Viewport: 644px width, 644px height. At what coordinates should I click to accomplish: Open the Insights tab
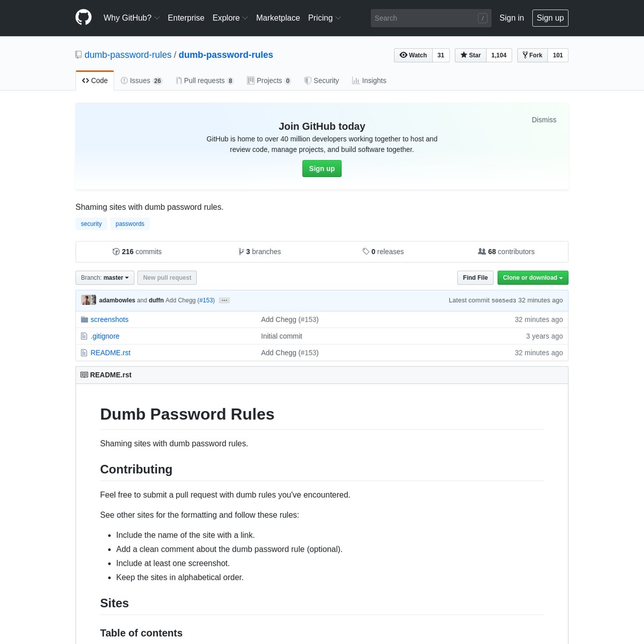pos(369,80)
